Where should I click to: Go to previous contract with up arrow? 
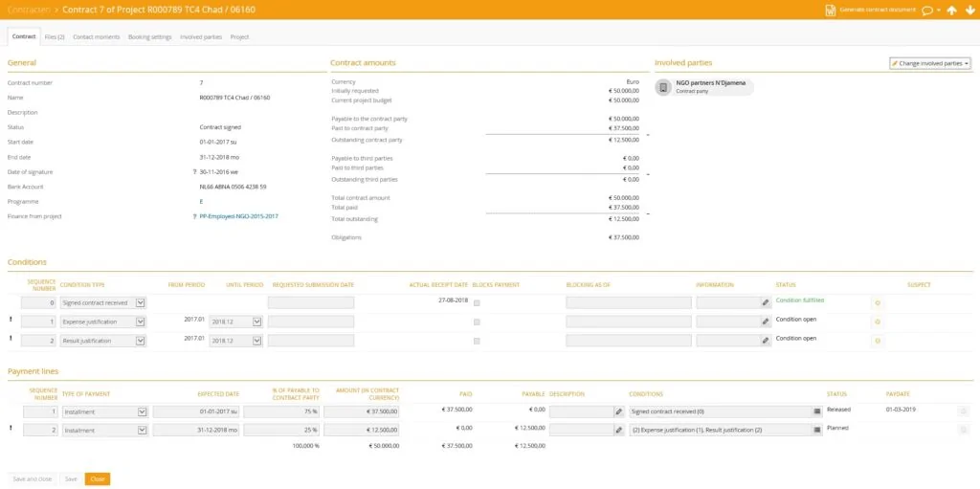click(x=952, y=10)
